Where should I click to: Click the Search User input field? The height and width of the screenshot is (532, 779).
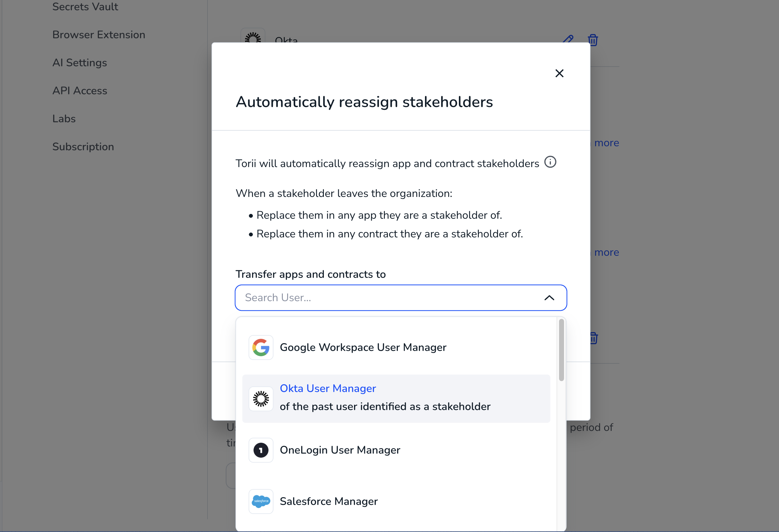pos(385,298)
